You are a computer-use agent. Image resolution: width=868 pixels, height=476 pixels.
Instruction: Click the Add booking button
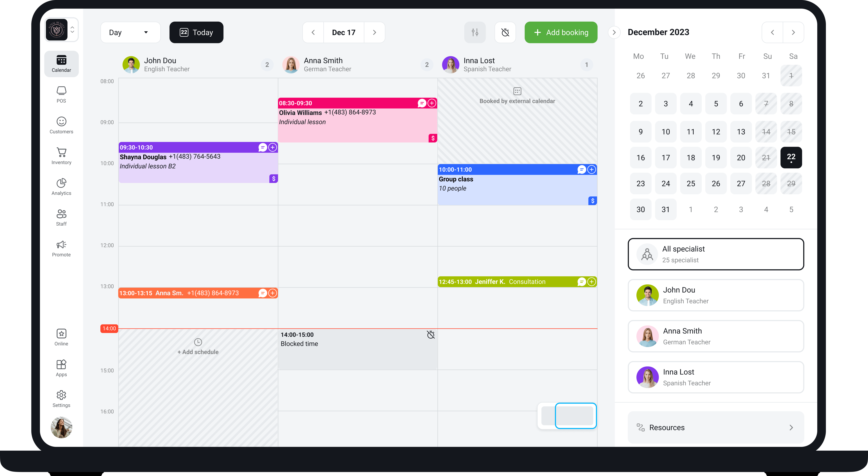pos(561,32)
